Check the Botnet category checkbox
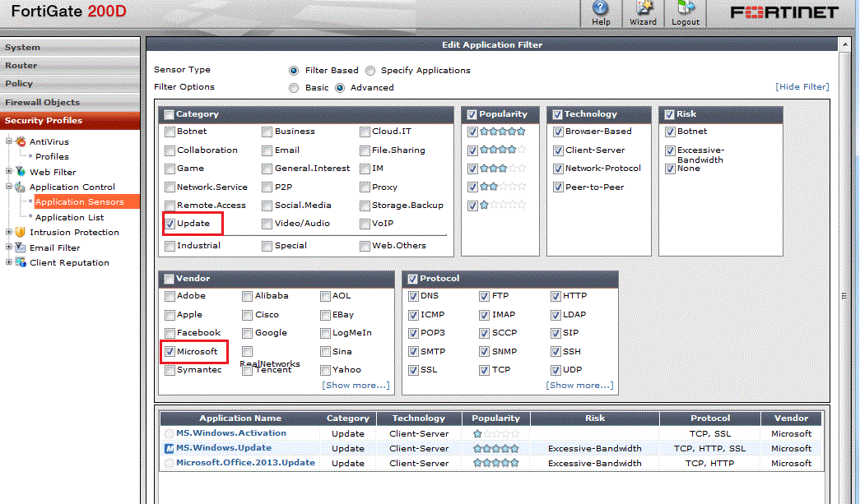The width and height of the screenshot is (860, 504). [170, 132]
